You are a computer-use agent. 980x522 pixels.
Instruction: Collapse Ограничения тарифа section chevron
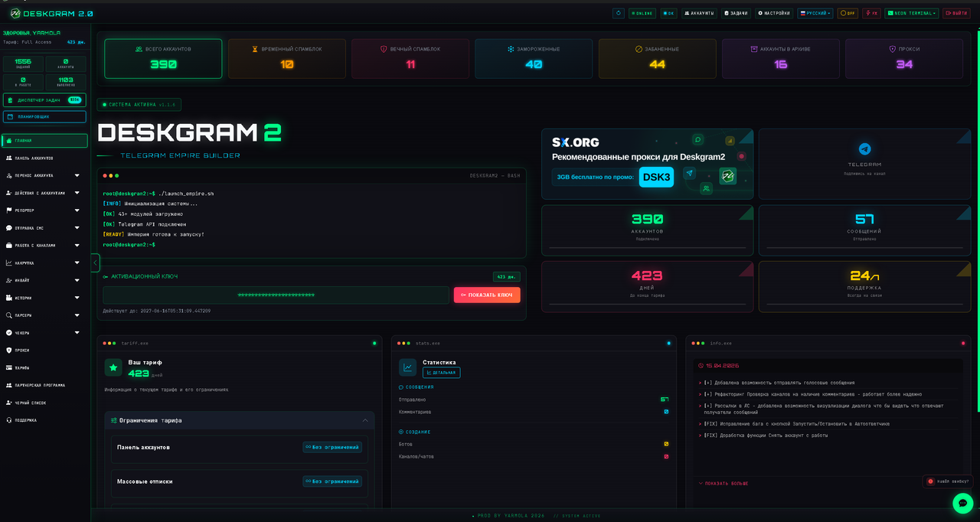365,420
